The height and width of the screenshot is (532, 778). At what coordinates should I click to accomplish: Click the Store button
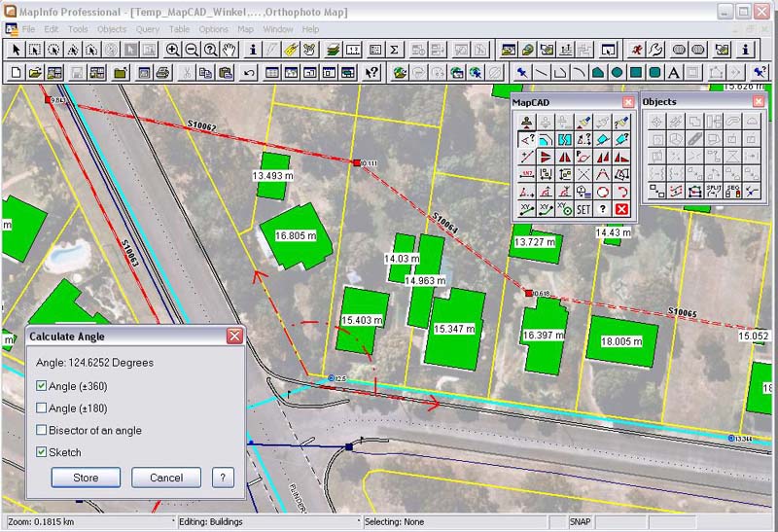86,478
